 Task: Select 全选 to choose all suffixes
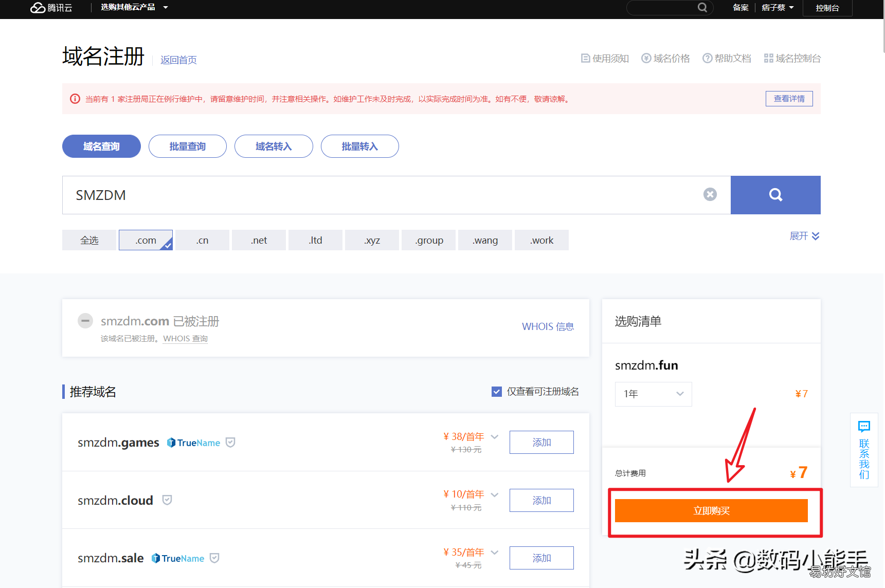89,240
